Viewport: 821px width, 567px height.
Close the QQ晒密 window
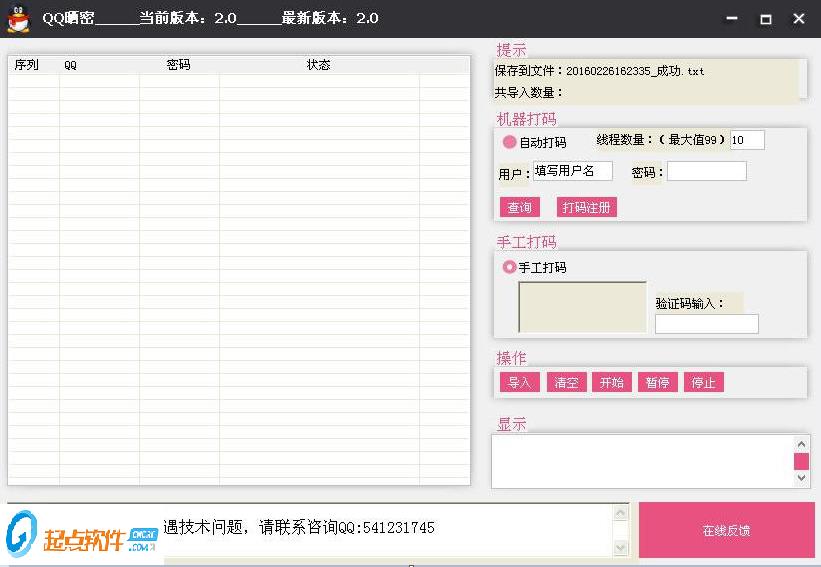[798, 19]
